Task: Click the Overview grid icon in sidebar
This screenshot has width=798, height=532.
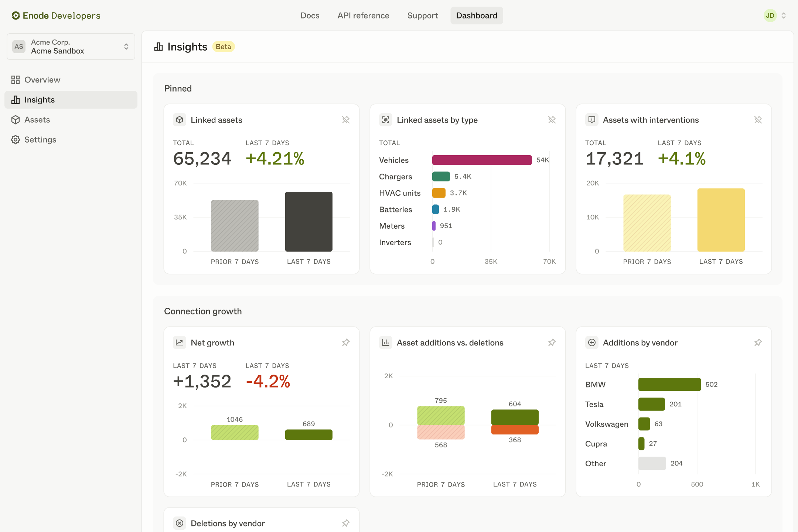Action: 16,79
